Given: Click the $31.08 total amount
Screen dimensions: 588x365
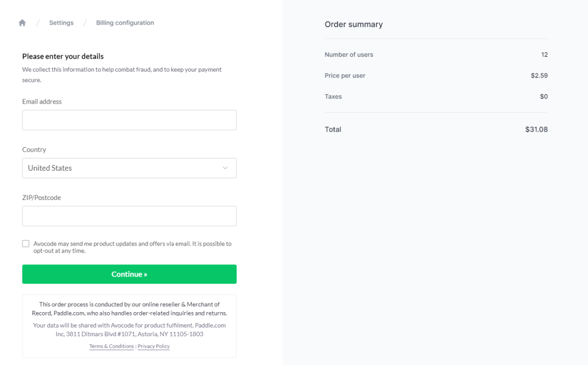Looking at the screenshot, I should [536, 129].
